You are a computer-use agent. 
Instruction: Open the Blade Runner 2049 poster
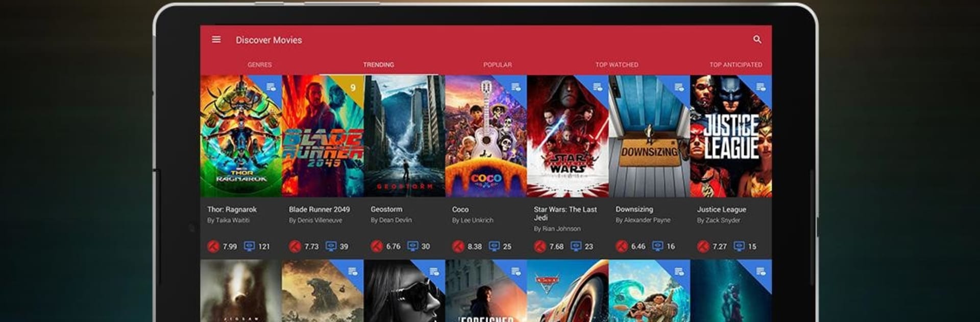tap(323, 136)
